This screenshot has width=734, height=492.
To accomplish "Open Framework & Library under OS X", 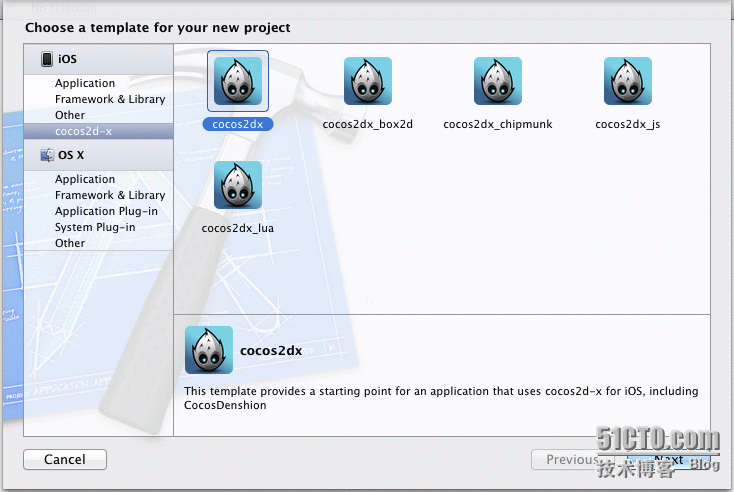I will 110,195.
